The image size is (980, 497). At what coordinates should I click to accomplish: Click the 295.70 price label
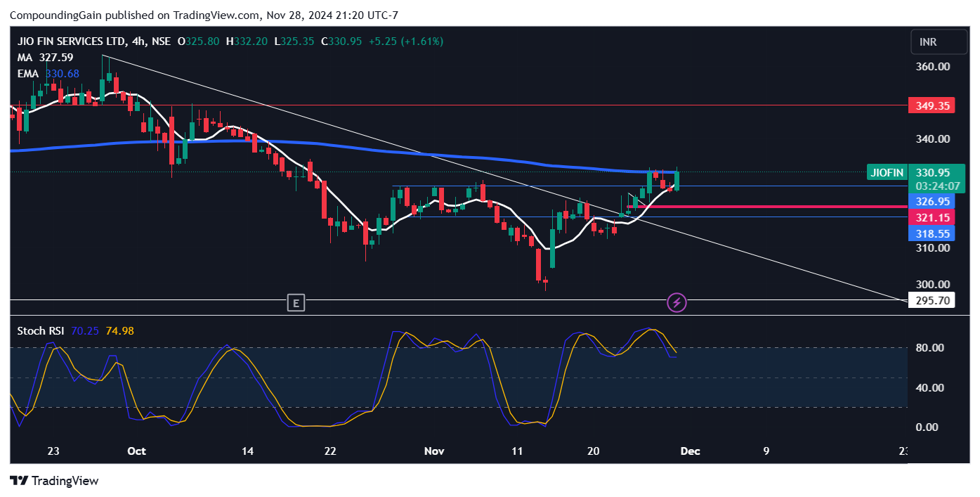(x=931, y=301)
